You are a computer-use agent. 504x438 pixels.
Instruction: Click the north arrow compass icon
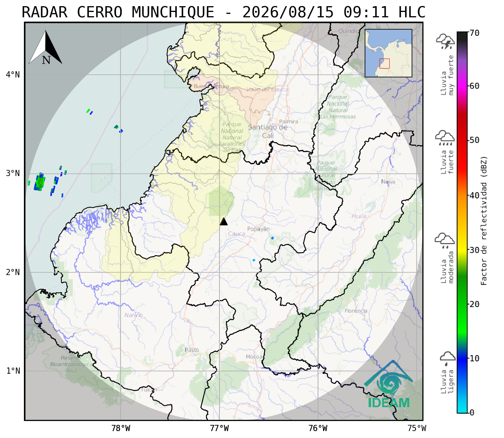pos(45,47)
